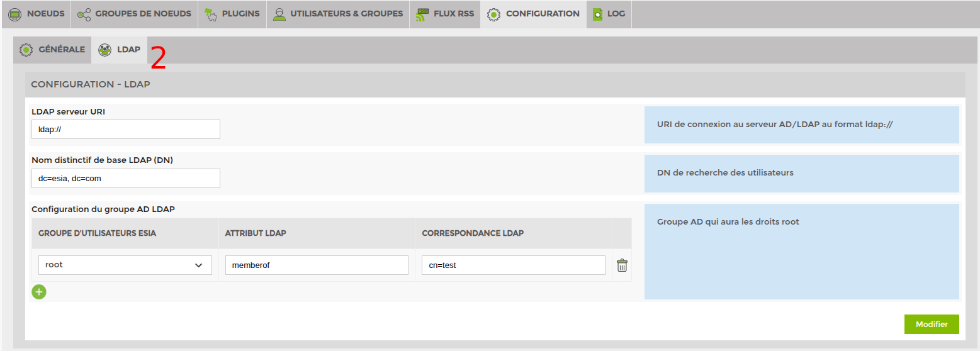Edit the memberof attribute field

coord(317,265)
